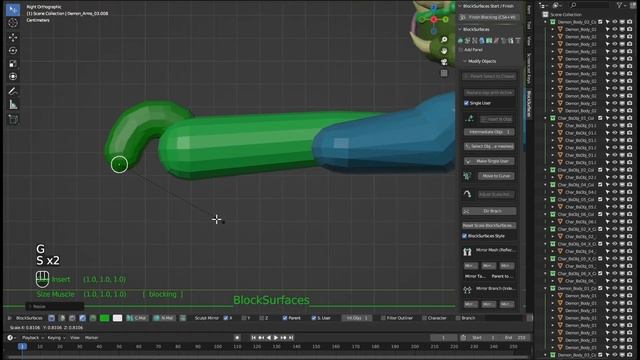Image resolution: width=640 pixels, height=360 pixels.
Task: Click the Move to Curve button
Action: [496, 176]
